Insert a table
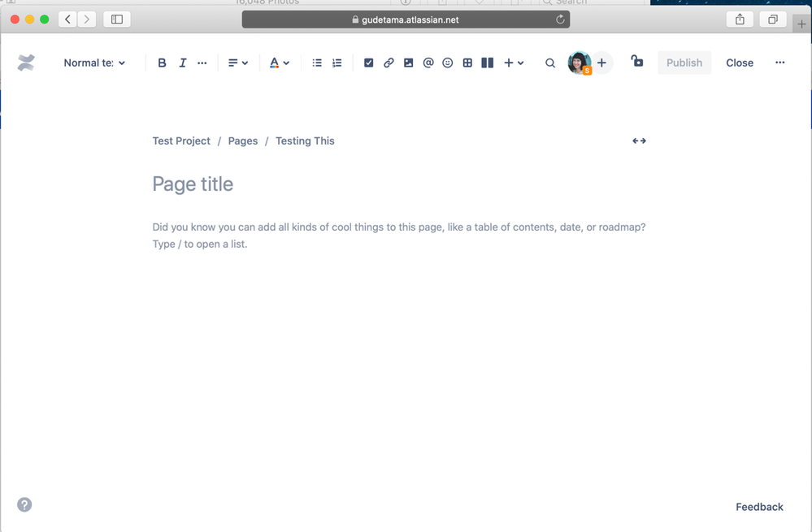 pos(467,63)
